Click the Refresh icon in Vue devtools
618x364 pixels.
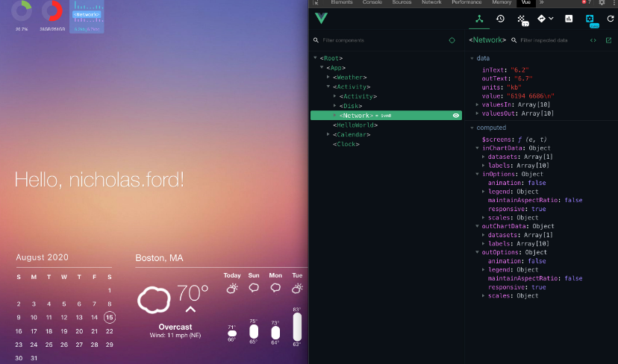click(610, 19)
